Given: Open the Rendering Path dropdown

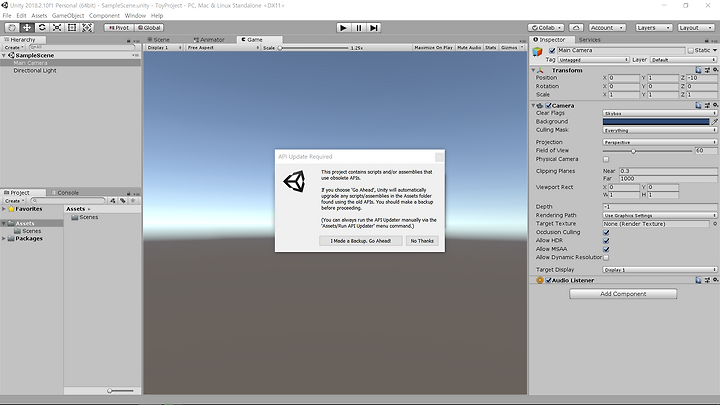Looking at the screenshot, I should pyautogui.click(x=659, y=215).
